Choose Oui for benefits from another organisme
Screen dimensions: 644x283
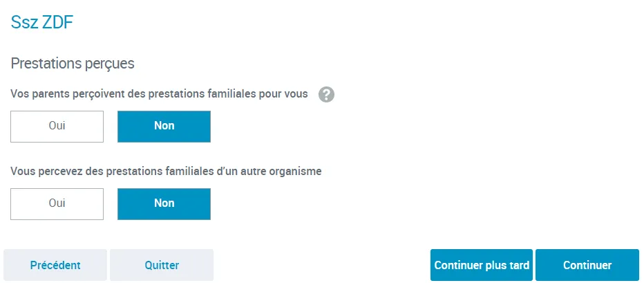coord(57,203)
